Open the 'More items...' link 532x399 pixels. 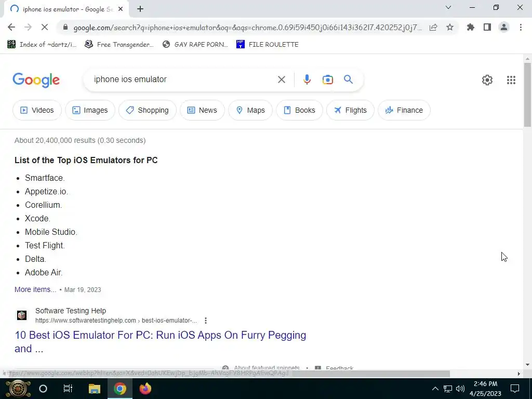tap(35, 289)
